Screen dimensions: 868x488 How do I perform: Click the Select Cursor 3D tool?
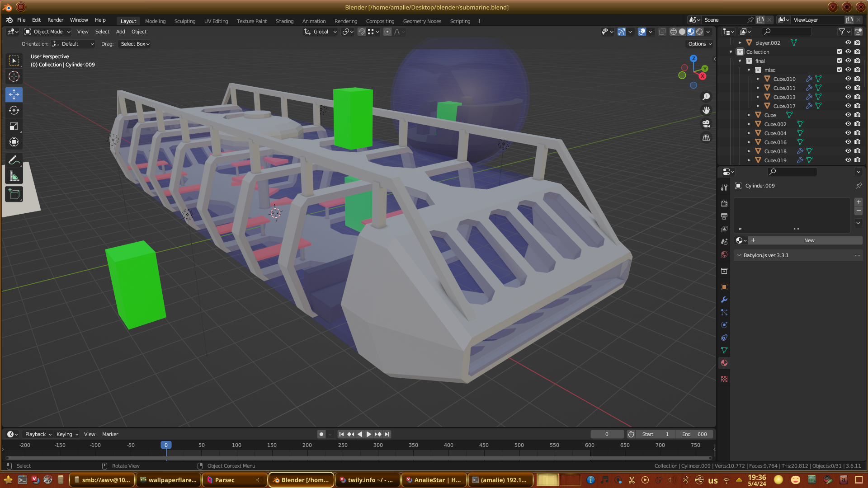[x=14, y=76]
